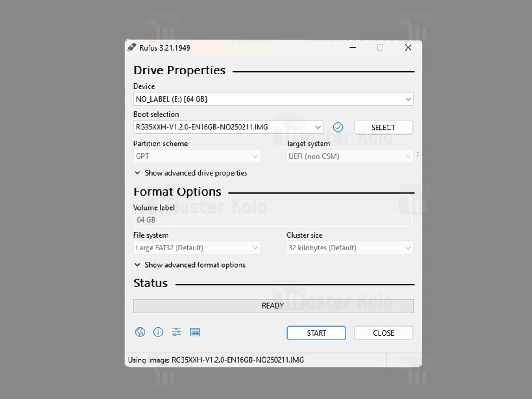Show the log list icon
This screenshot has width=532, height=399.
(x=195, y=332)
